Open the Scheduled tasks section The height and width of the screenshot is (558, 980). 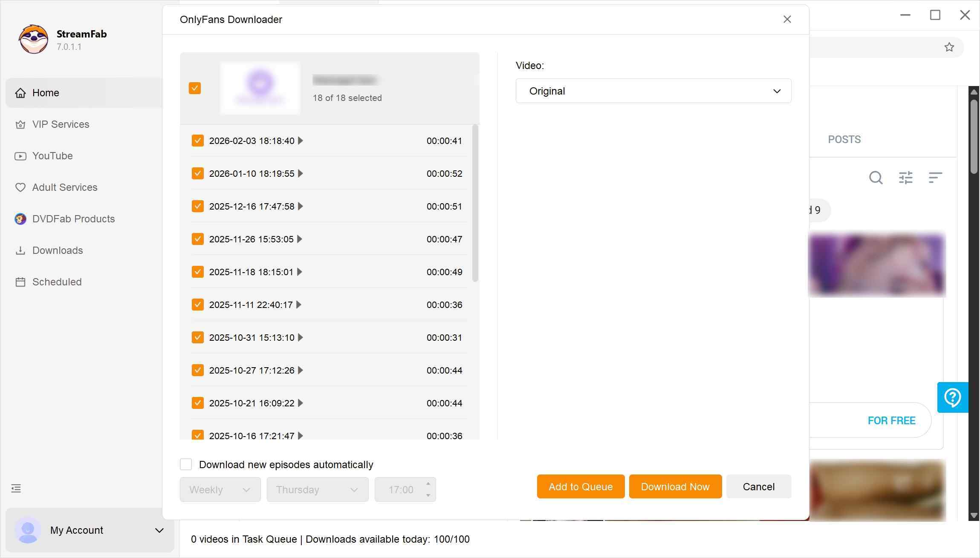57,282
